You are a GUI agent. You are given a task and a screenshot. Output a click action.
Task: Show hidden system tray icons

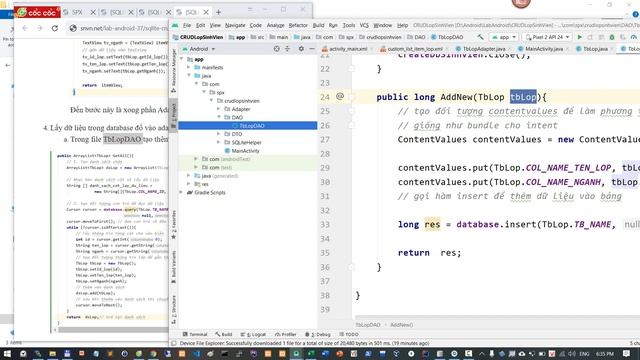click(x=481, y=353)
